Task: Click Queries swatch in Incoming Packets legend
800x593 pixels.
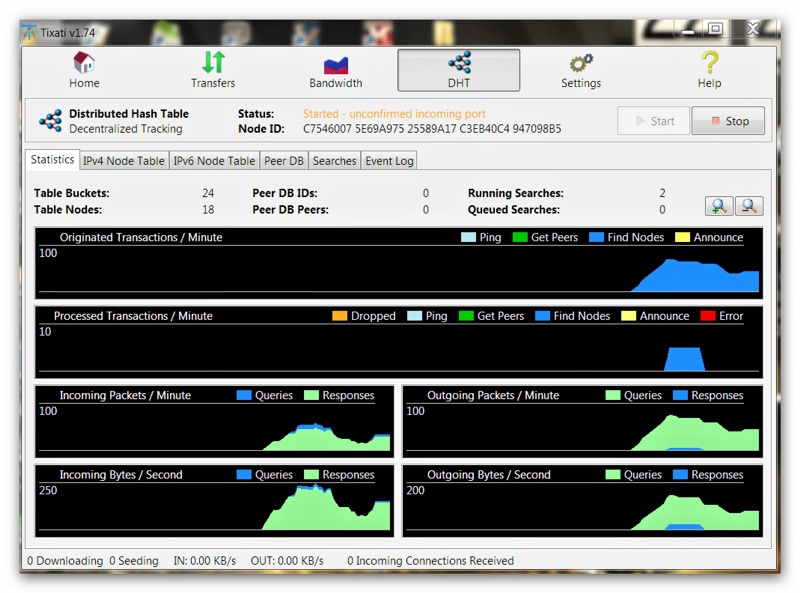Action: pyautogui.click(x=244, y=395)
